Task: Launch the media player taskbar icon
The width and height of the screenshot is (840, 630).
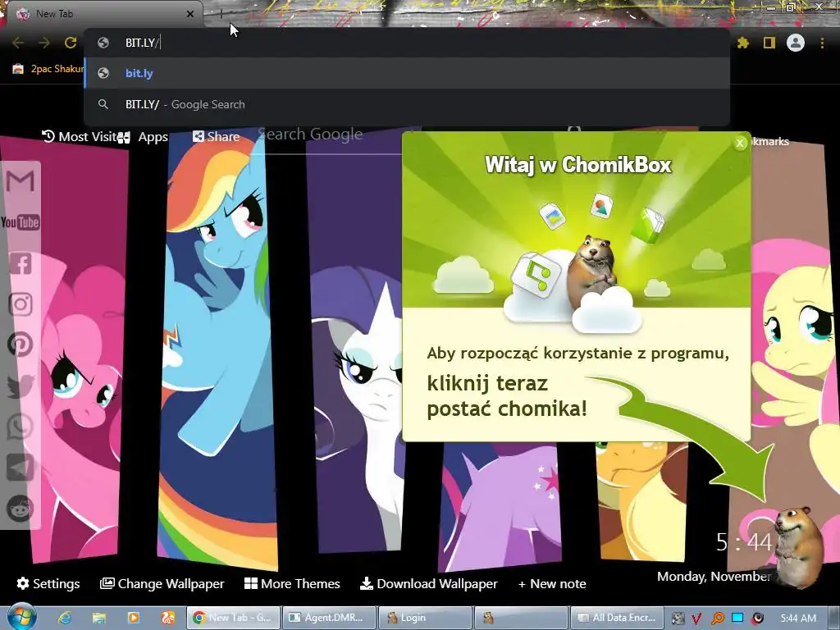Action: pyautogui.click(x=133, y=618)
